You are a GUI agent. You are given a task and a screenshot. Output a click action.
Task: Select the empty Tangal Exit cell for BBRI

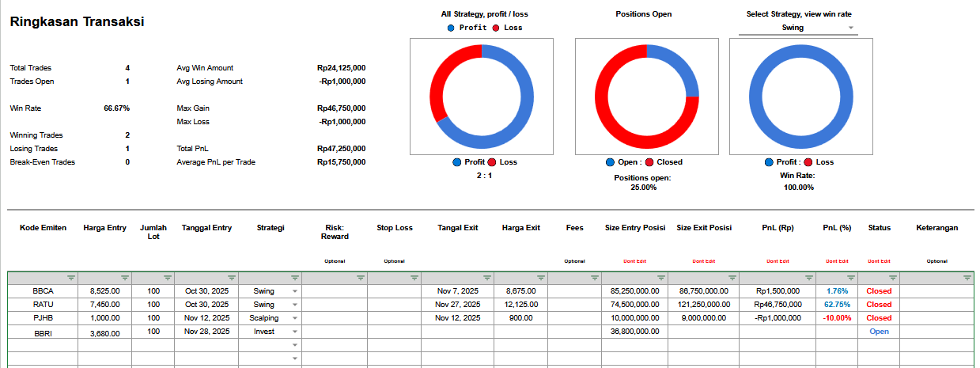point(458,332)
